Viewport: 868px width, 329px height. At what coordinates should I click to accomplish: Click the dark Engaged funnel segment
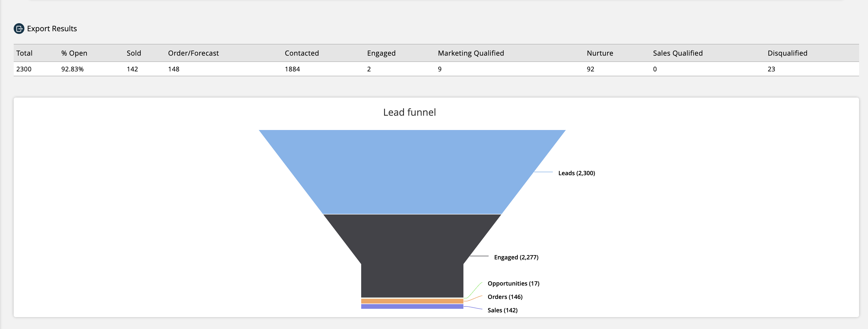coord(412,256)
